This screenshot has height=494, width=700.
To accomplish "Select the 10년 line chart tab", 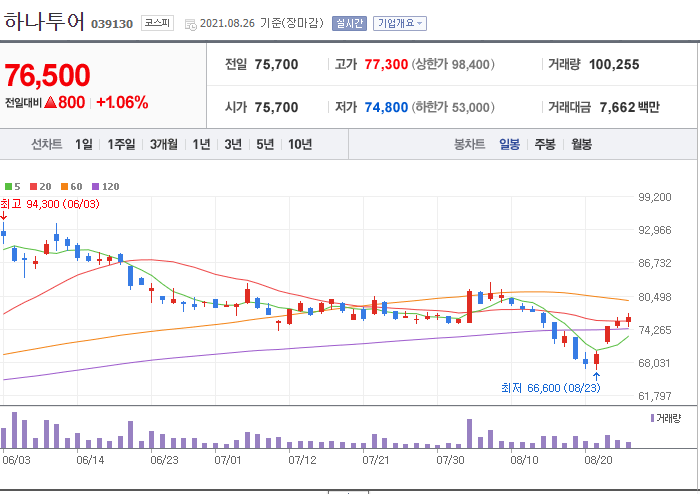I will [300, 144].
